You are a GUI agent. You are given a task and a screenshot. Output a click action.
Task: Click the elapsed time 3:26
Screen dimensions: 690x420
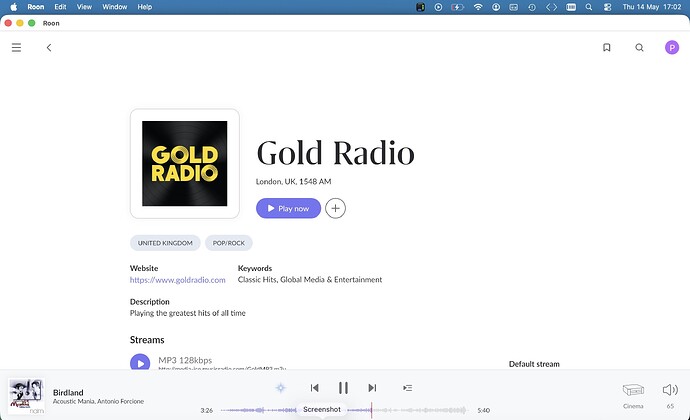(x=206, y=410)
